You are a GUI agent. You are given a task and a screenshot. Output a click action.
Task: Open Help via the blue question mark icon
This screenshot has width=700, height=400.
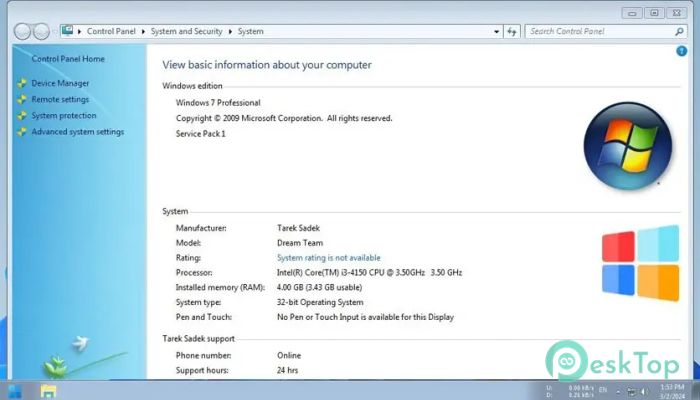[x=681, y=51]
